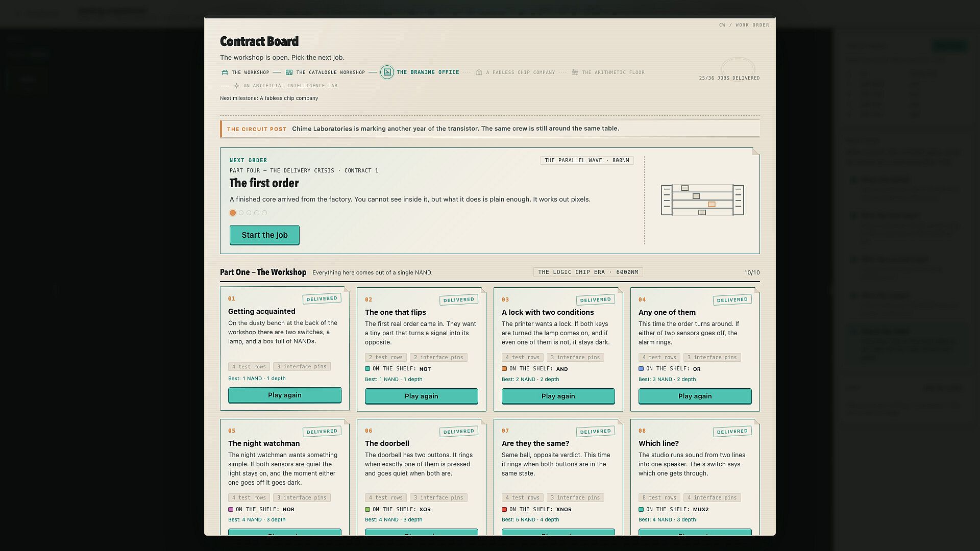The image size is (980, 551).
Task: Click the Logic Chip Era 6000NM tag
Action: (588, 272)
